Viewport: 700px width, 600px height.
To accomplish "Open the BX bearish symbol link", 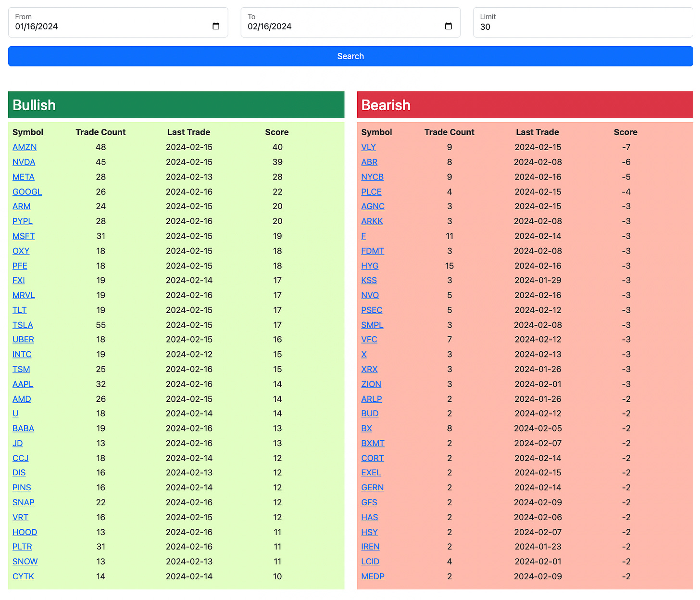I will (367, 429).
